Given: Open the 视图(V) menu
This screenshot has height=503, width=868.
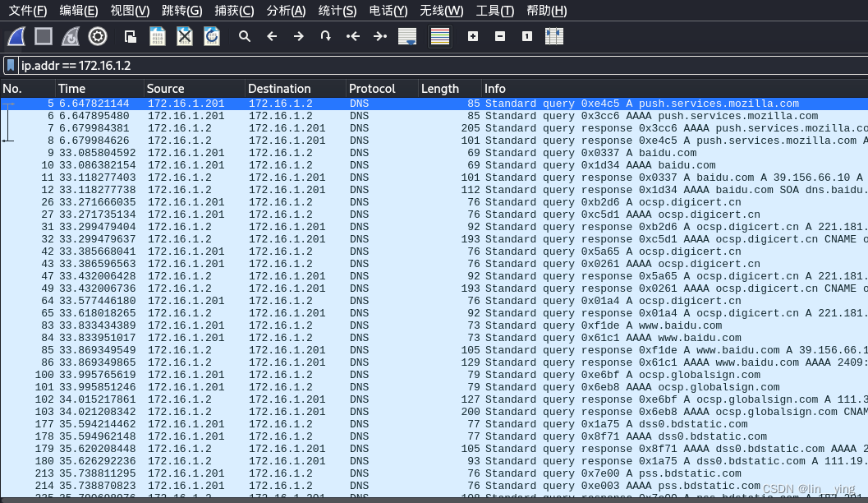Looking at the screenshot, I should click(x=130, y=11).
